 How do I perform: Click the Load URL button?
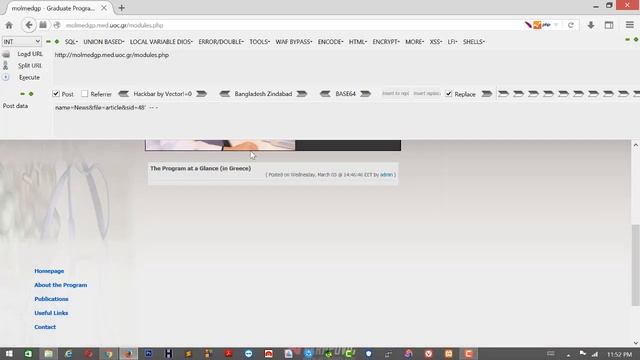[x=30, y=54]
